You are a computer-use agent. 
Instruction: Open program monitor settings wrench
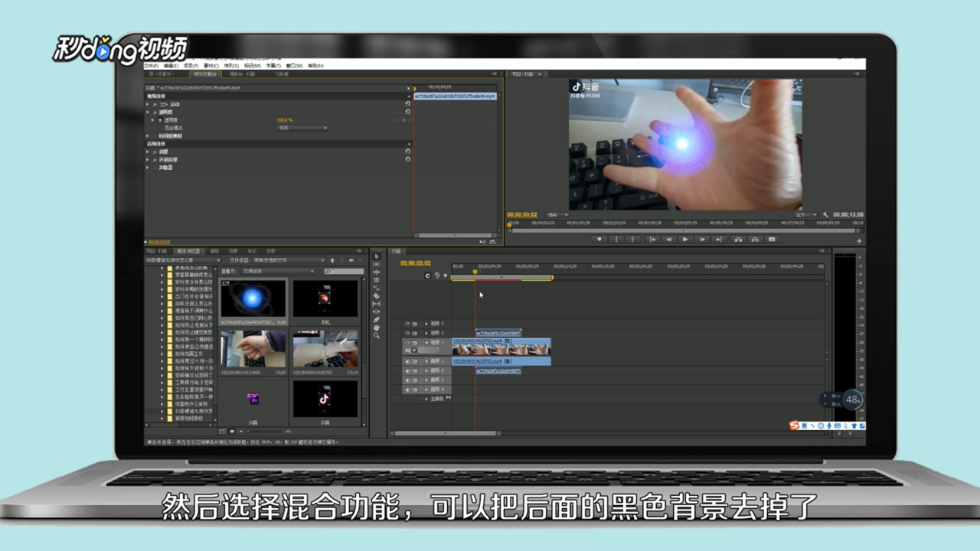825,215
